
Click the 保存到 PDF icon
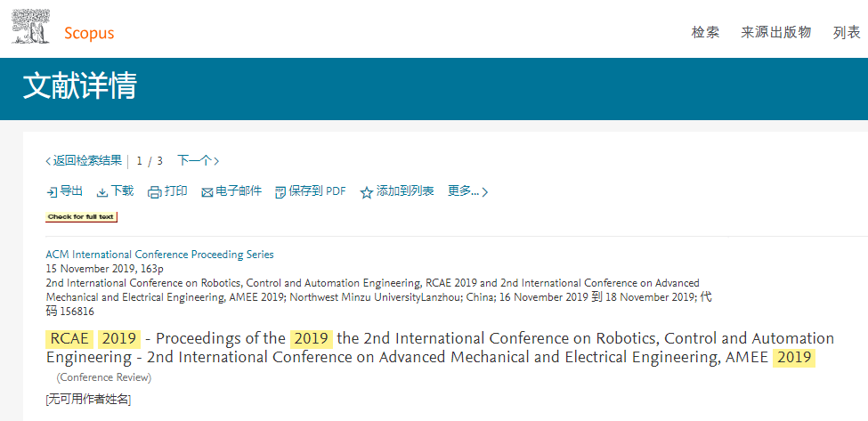[x=280, y=192]
